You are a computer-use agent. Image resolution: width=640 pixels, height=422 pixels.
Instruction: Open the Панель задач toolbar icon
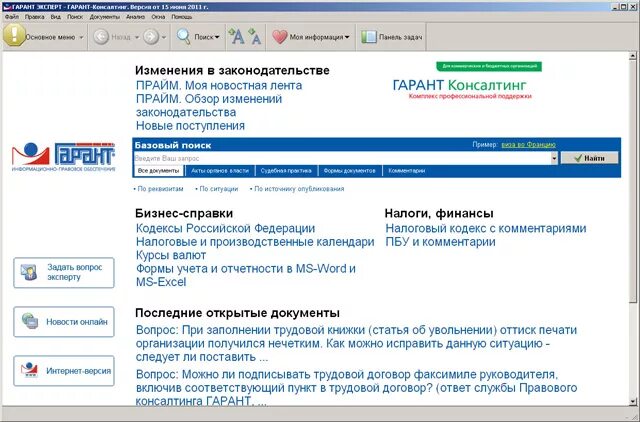369,37
